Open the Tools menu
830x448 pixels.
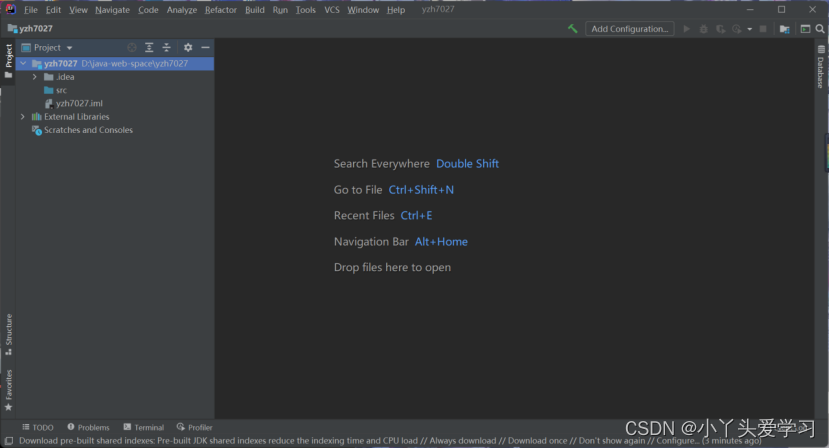coord(305,10)
